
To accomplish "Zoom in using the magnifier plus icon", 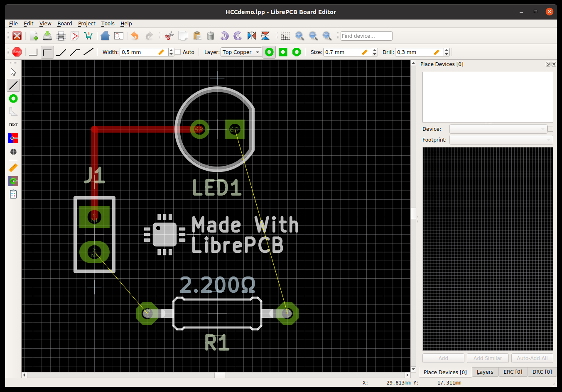I will pos(299,36).
